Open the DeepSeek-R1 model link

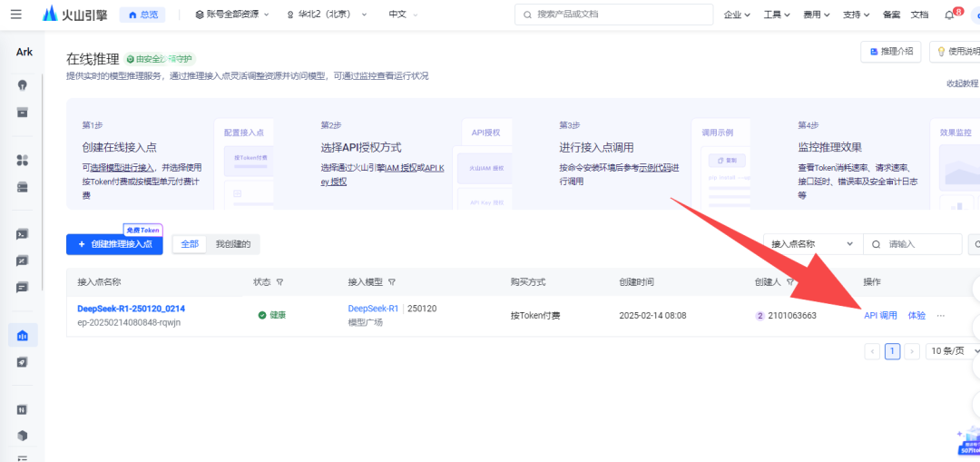(x=373, y=309)
